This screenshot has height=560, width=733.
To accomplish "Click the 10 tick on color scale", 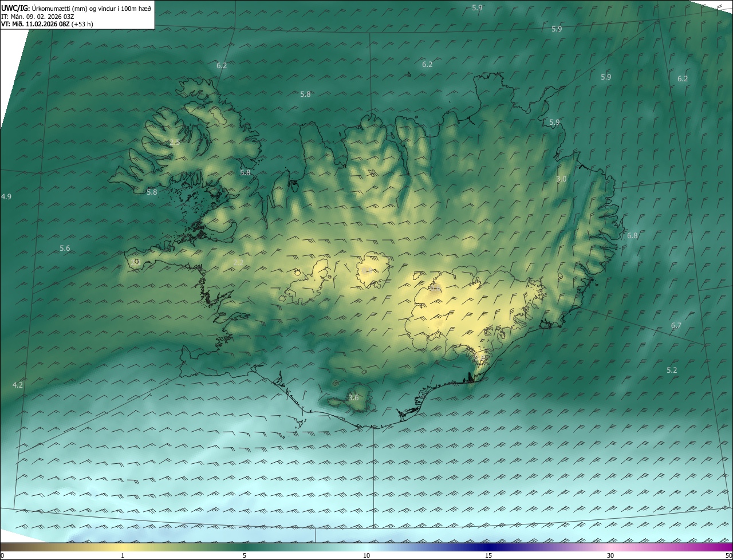I will (366, 555).
